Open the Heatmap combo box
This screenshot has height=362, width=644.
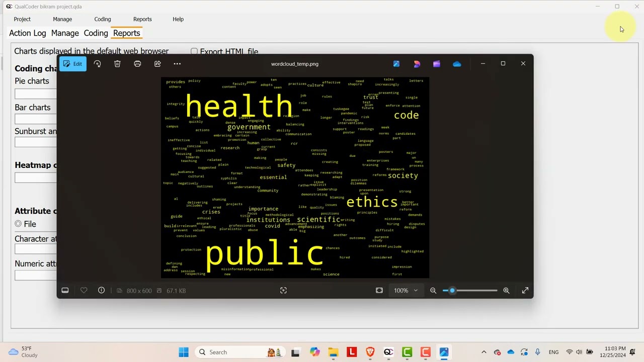coord(36,177)
